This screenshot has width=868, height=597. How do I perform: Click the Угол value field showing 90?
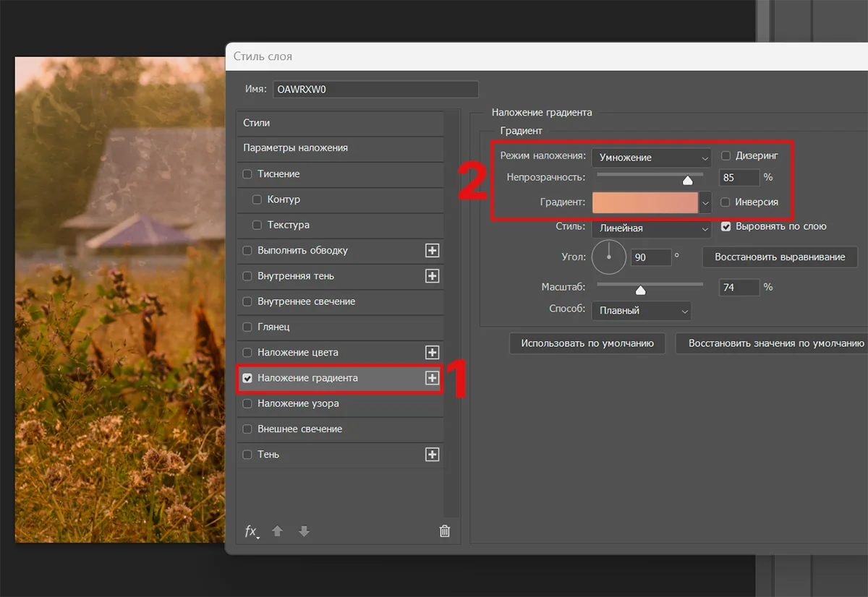[651, 257]
